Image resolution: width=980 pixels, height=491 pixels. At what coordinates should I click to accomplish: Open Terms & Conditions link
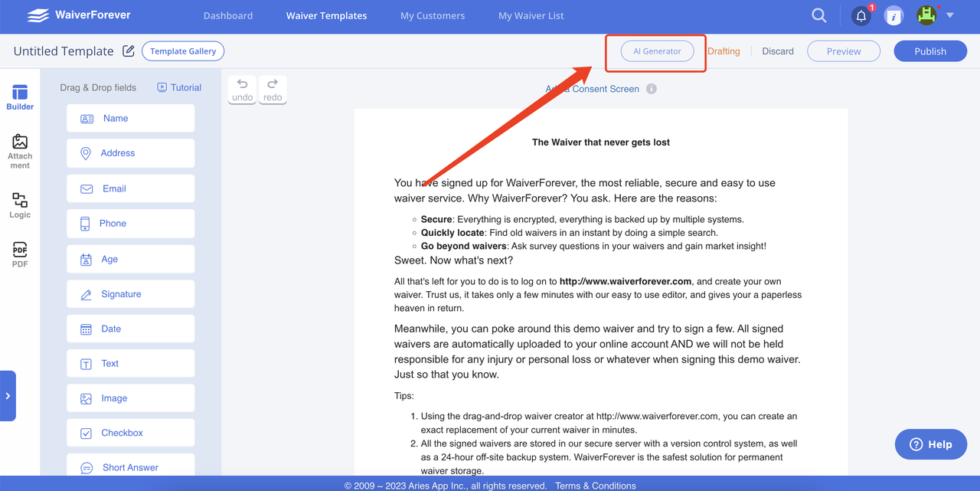(596, 486)
